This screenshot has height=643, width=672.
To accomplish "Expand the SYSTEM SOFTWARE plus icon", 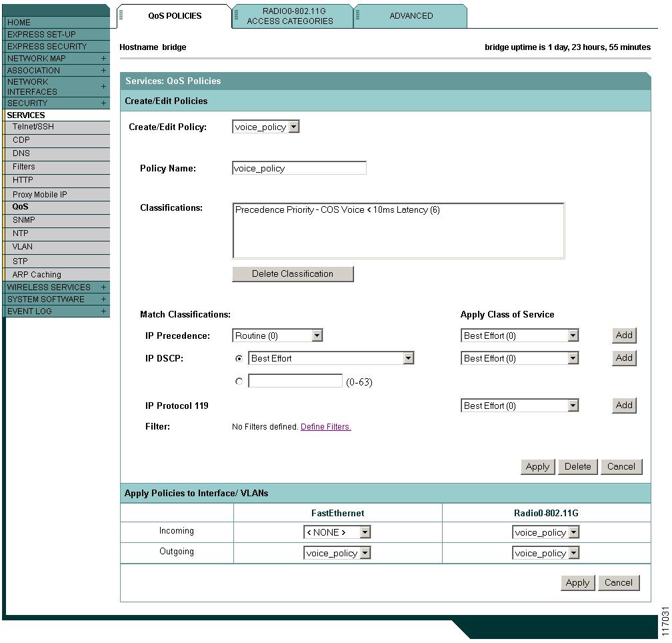I will 103,299.
